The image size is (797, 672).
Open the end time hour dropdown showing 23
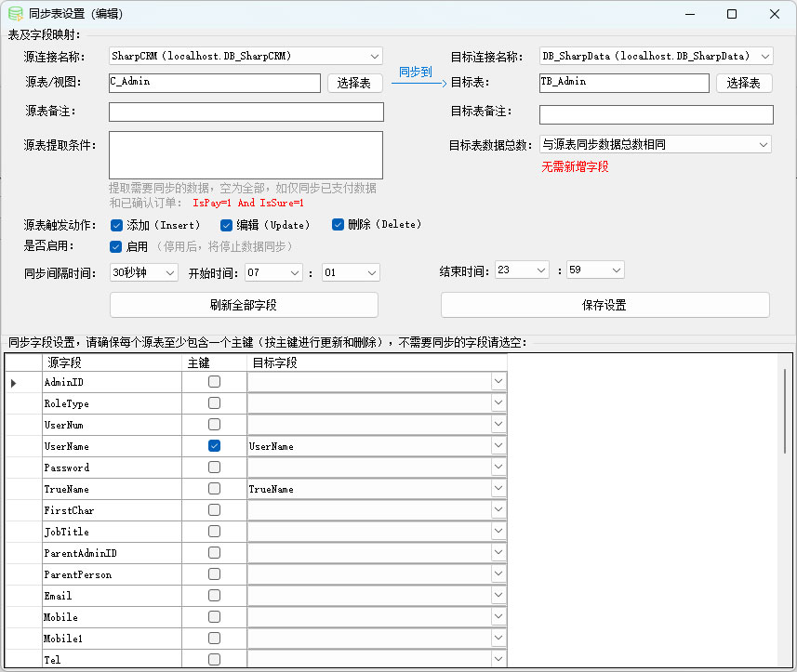(x=540, y=270)
